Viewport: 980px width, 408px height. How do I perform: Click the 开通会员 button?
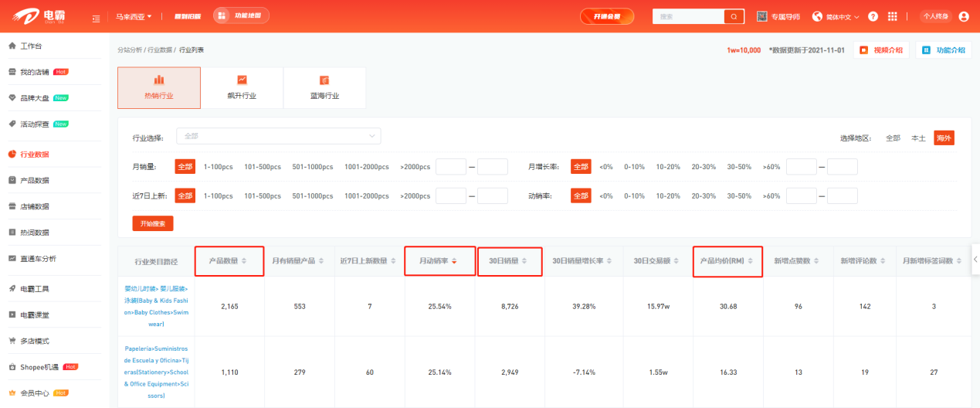(607, 16)
